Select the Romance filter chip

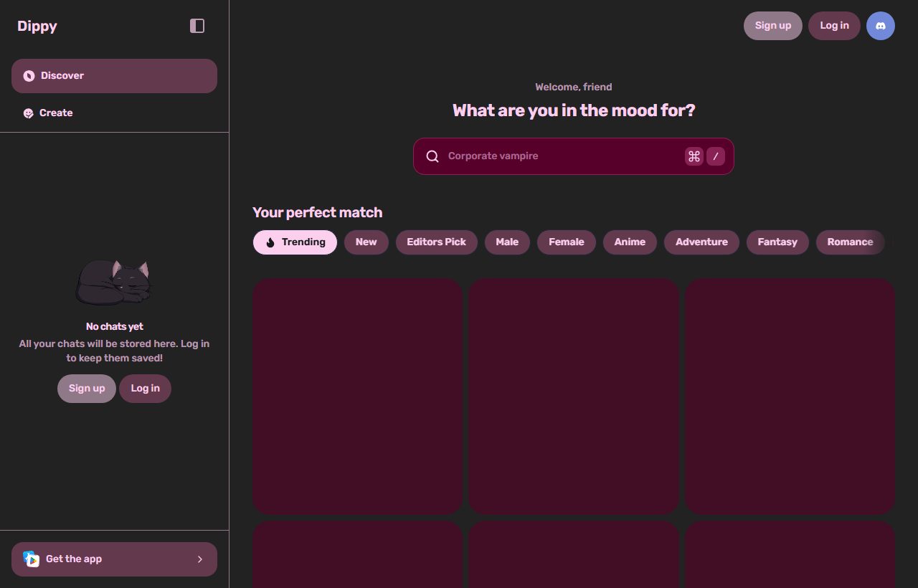click(850, 242)
